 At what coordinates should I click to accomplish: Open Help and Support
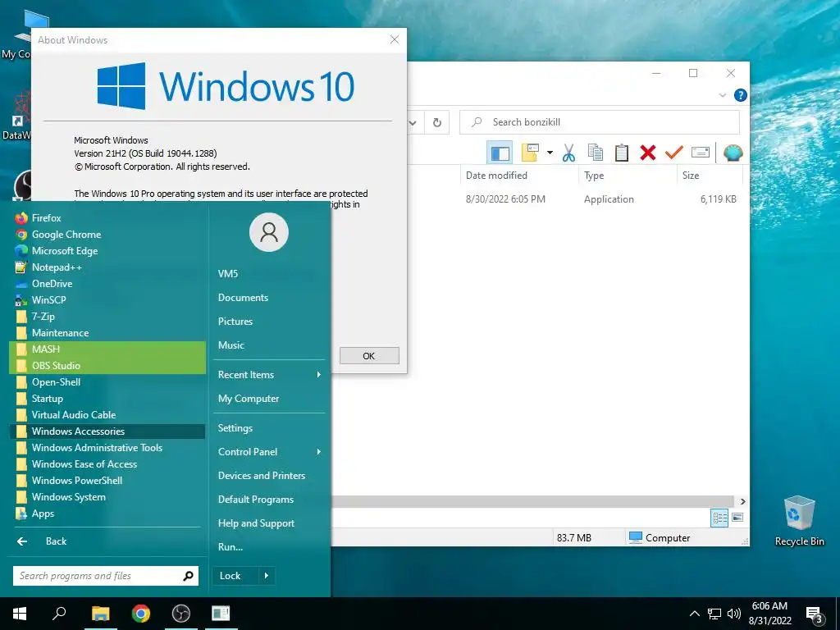[x=269, y=523]
